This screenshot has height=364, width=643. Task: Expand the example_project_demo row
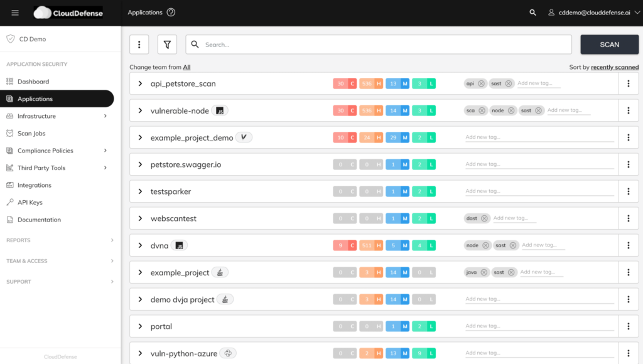140,137
